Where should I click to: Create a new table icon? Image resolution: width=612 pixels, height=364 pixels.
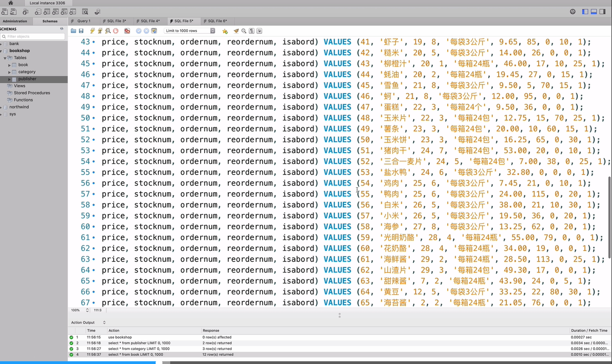[47, 11]
